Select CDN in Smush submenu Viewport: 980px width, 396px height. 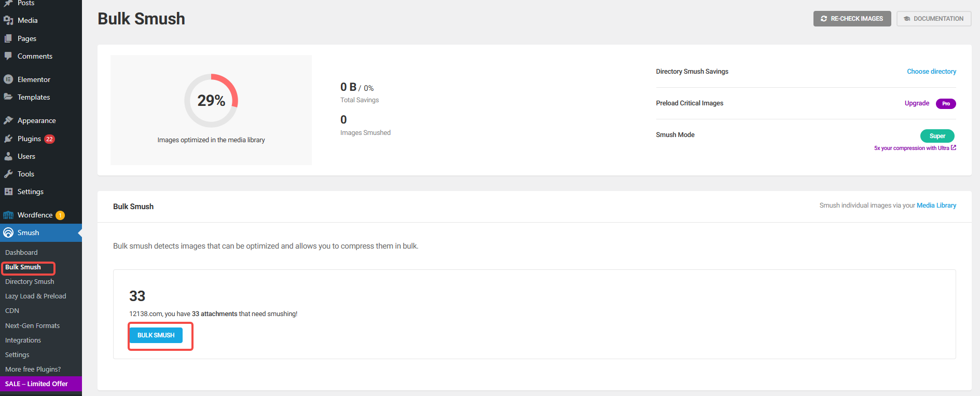[12, 311]
